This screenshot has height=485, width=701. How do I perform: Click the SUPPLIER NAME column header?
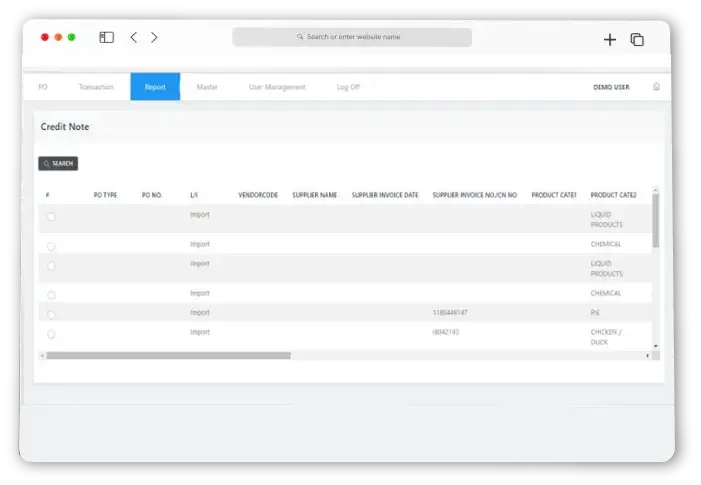click(314, 195)
